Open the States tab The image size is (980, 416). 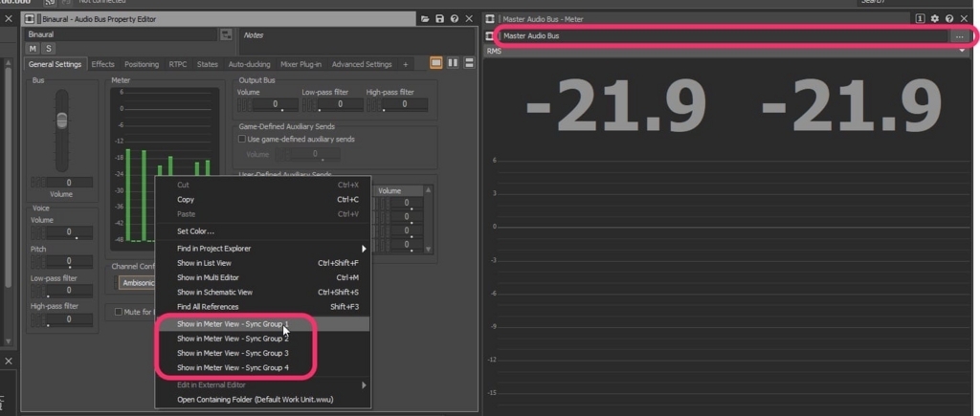point(208,64)
